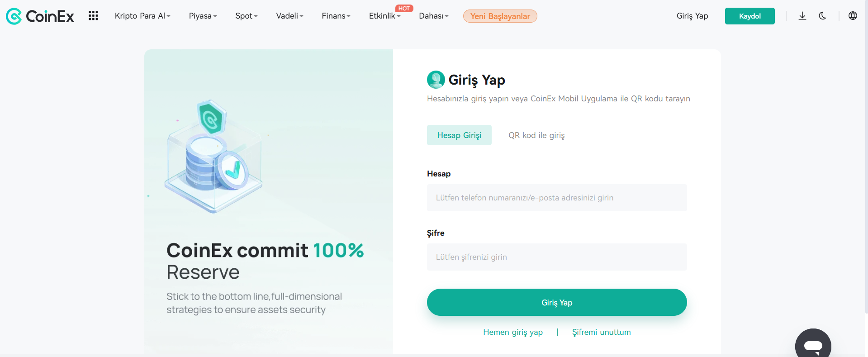
Task: Click the CoinEx commit 100% Reserve heading
Action: pos(265,261)
